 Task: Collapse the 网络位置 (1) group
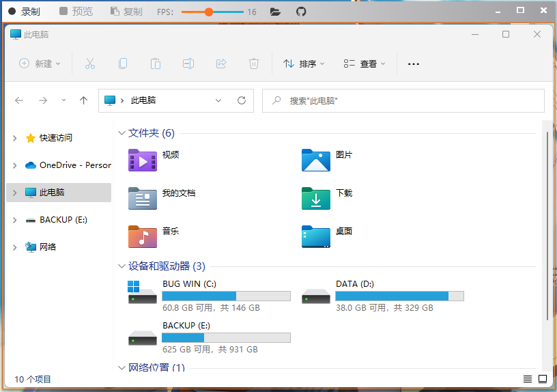click(122, 367)
